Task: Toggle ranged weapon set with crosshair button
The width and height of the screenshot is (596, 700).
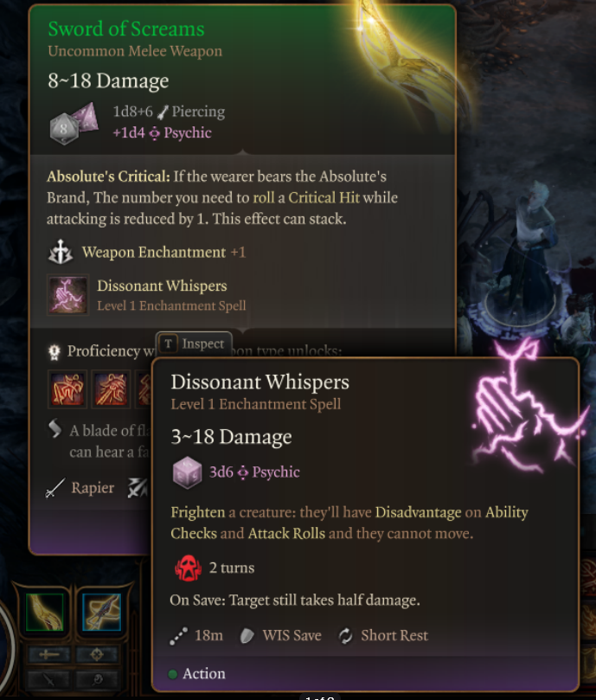Action: [x=97, y=655]
